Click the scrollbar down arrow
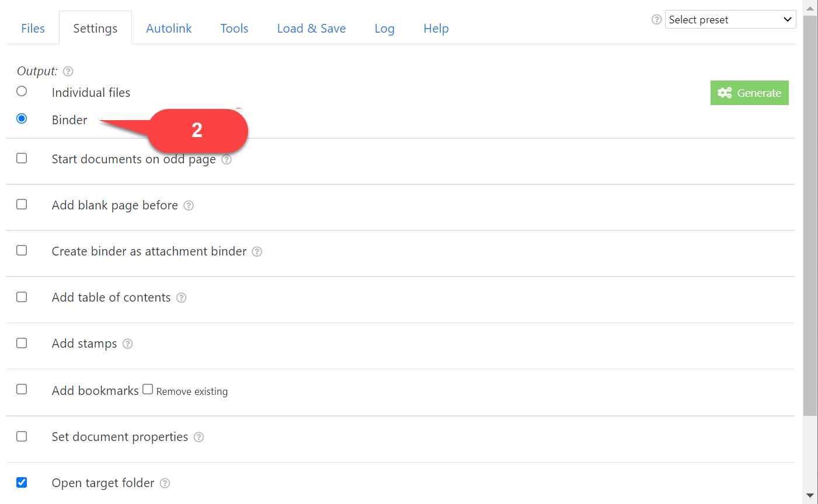 pos(810,496)
